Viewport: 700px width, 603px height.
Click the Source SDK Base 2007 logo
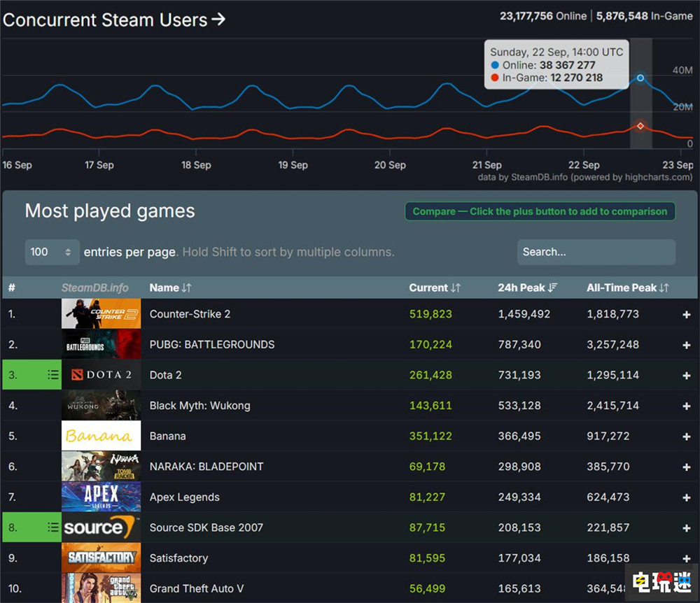tap(101, 527)
